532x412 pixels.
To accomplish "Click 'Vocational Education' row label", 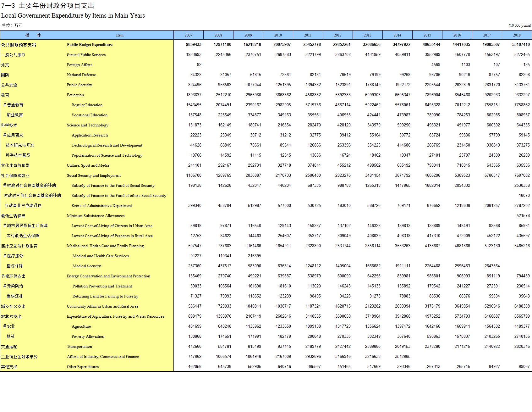I will point(89,115).
